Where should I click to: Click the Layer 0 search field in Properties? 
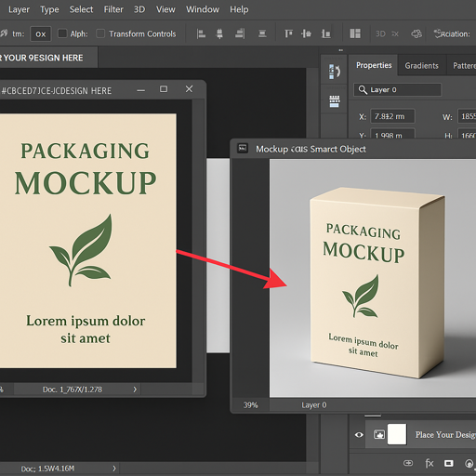[397, 90]
